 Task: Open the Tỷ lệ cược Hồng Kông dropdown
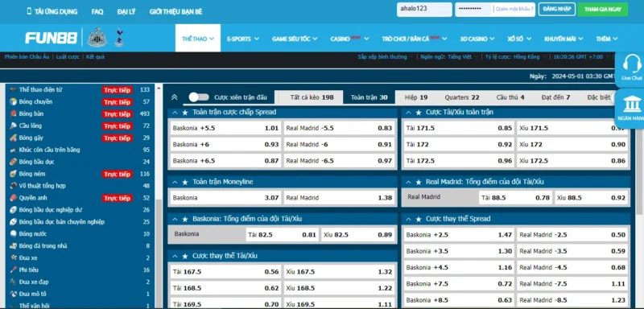coord(514,57)
